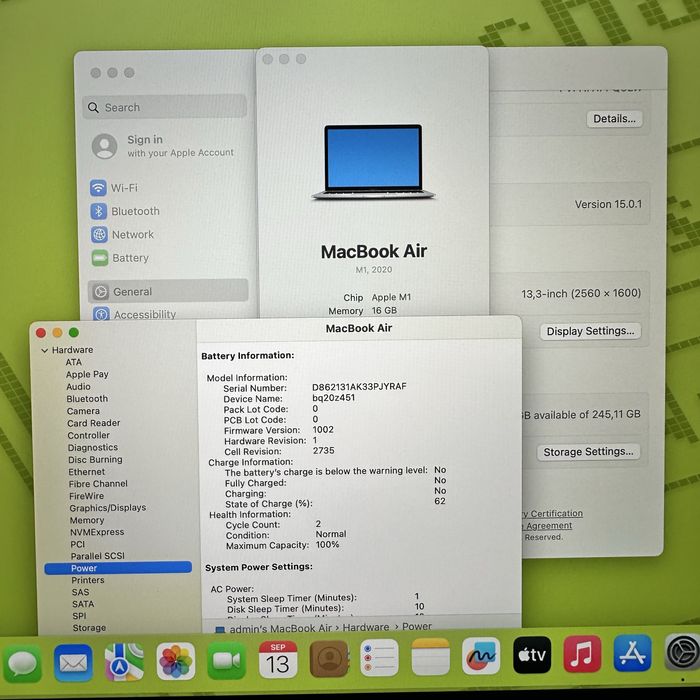Click Hardware in the bottom path bar
This screenshot has width=700, height=700.
(x=366, y=627)
